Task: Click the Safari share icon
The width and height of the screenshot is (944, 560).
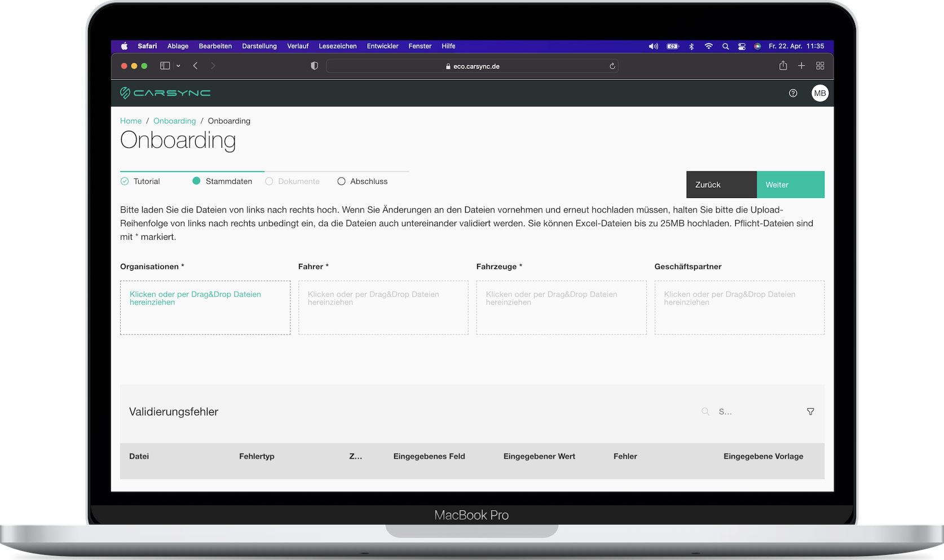Action: 783,65
